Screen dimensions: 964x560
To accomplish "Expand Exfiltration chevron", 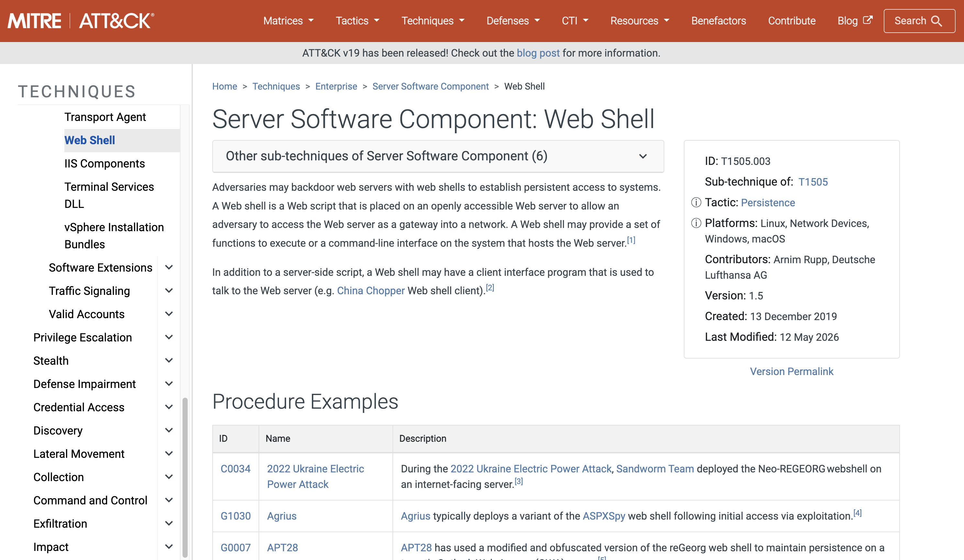I will [x=169, y=524].
